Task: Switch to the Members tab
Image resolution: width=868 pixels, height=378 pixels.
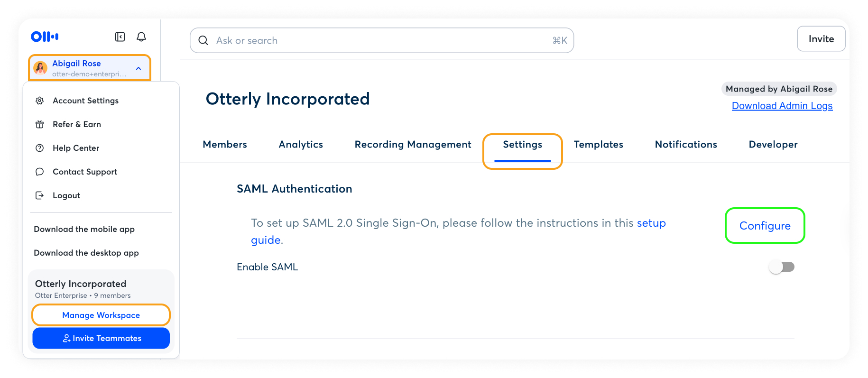Action: click(225, 145)
